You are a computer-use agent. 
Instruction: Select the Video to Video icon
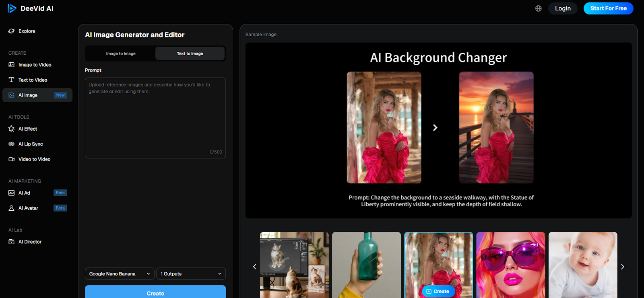click(11, 159)
